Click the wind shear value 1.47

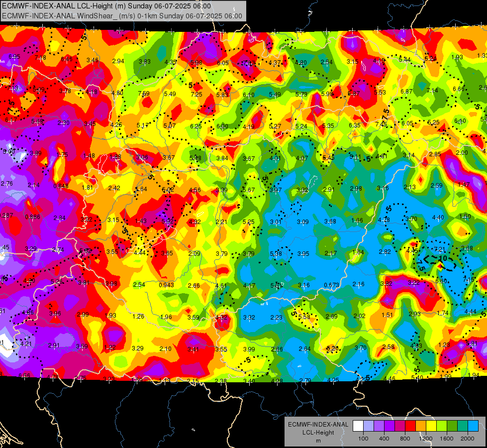(x=464, y=184)
